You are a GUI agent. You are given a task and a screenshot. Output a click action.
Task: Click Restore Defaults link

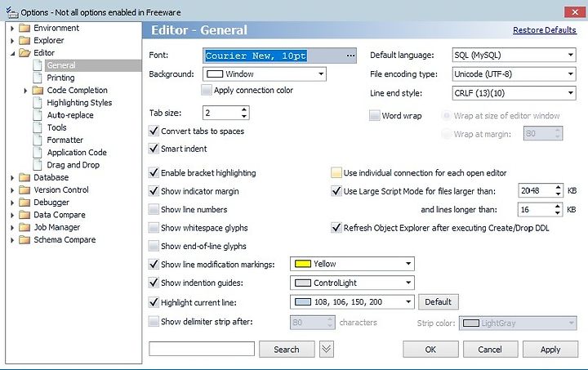pos(545,30)
